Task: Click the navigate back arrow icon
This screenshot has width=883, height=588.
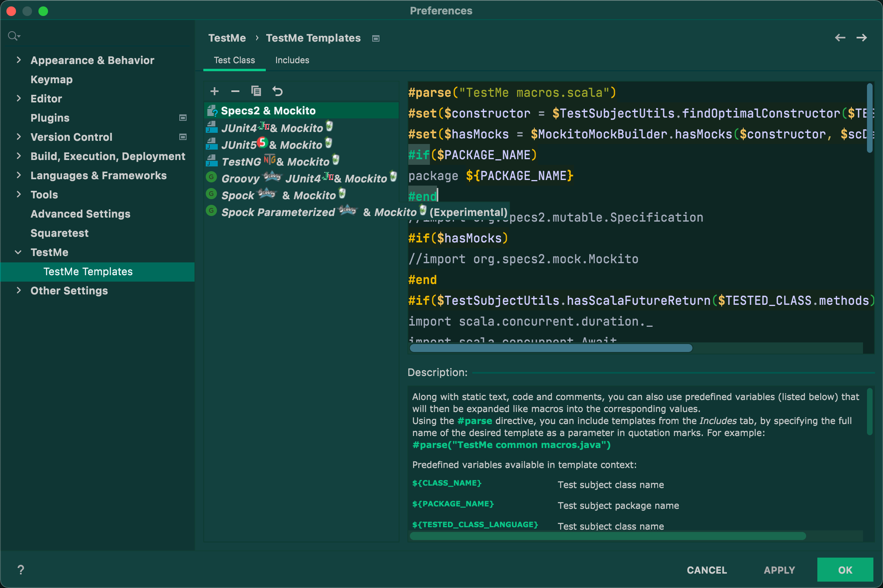Action: 840,38
